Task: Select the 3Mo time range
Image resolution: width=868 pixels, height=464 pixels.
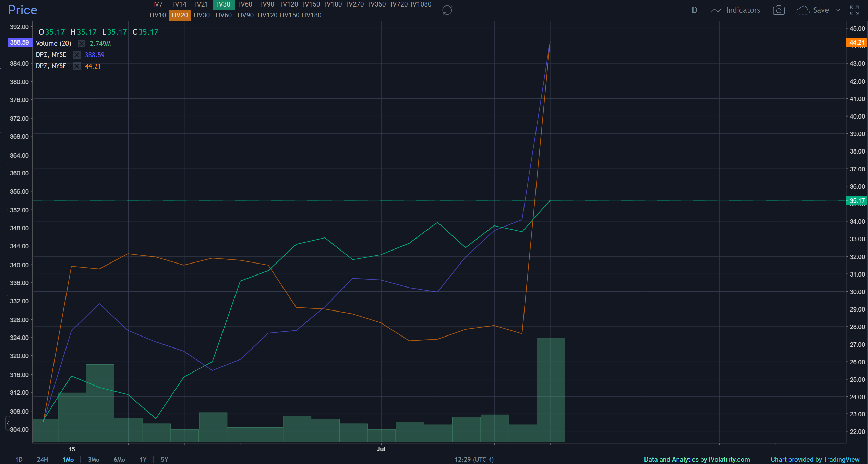Action: tap(94, 460)
